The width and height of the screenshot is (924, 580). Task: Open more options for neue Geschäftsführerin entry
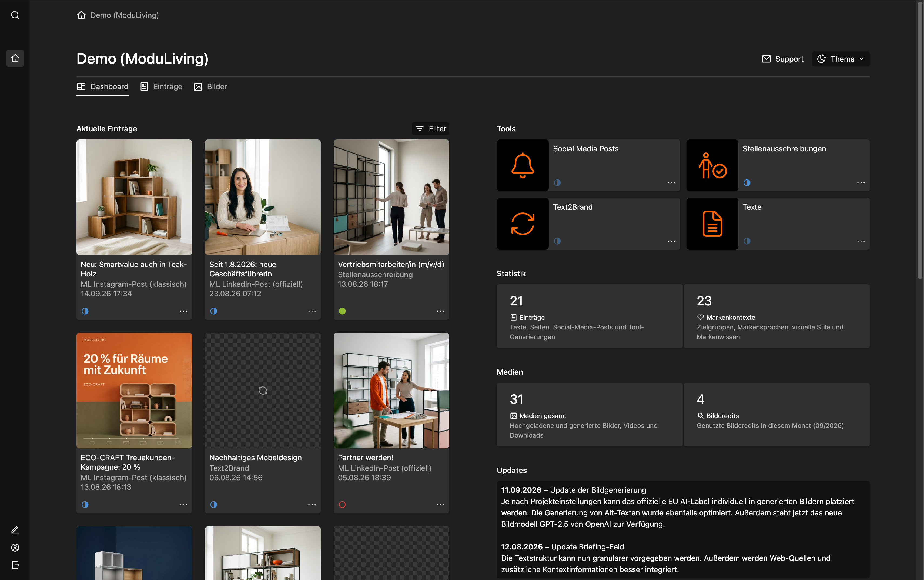(312, 311)
